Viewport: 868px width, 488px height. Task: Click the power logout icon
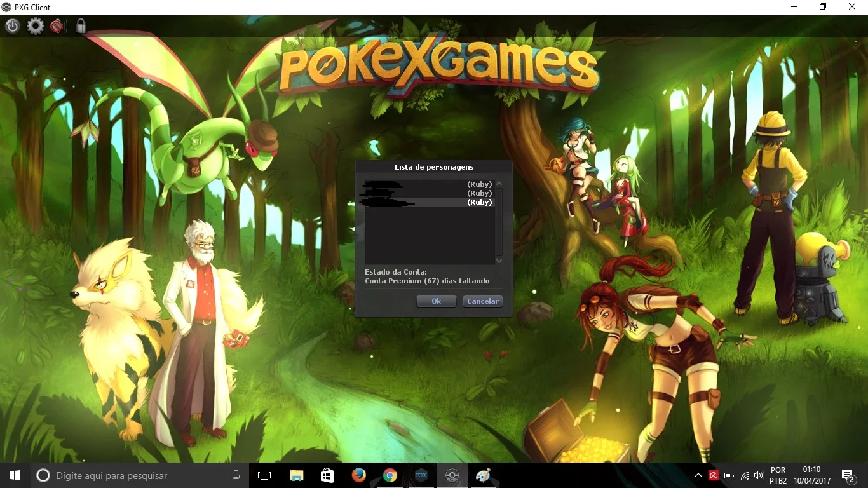13,26
